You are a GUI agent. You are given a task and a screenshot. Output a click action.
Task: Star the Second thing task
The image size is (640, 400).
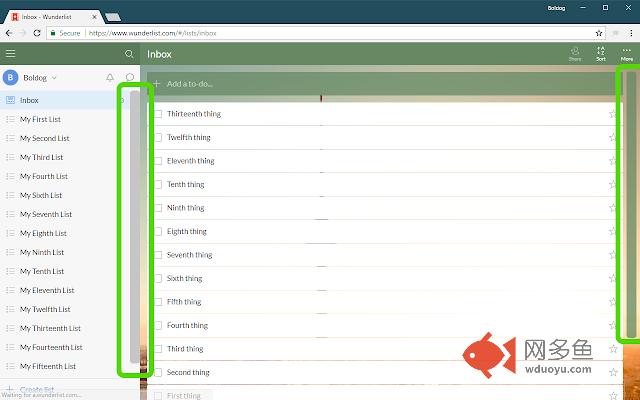click(x=613, y=372)
